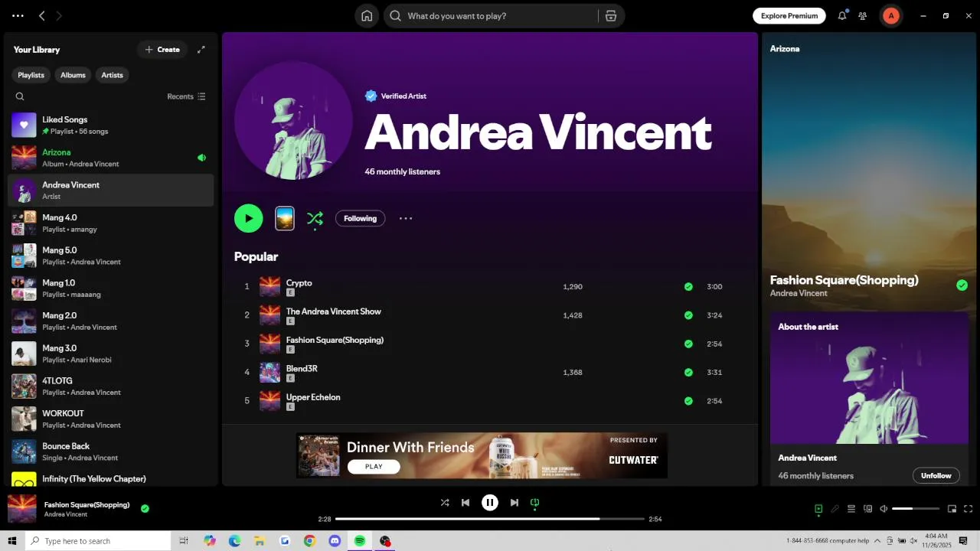This screenshot has height=551, width=980.
Task: Pause the current track
Action: pyautogui.click(x=490, y=503)
